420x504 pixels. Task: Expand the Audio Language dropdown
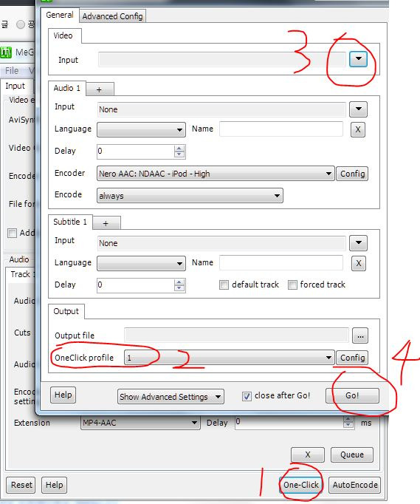(141, 129)
